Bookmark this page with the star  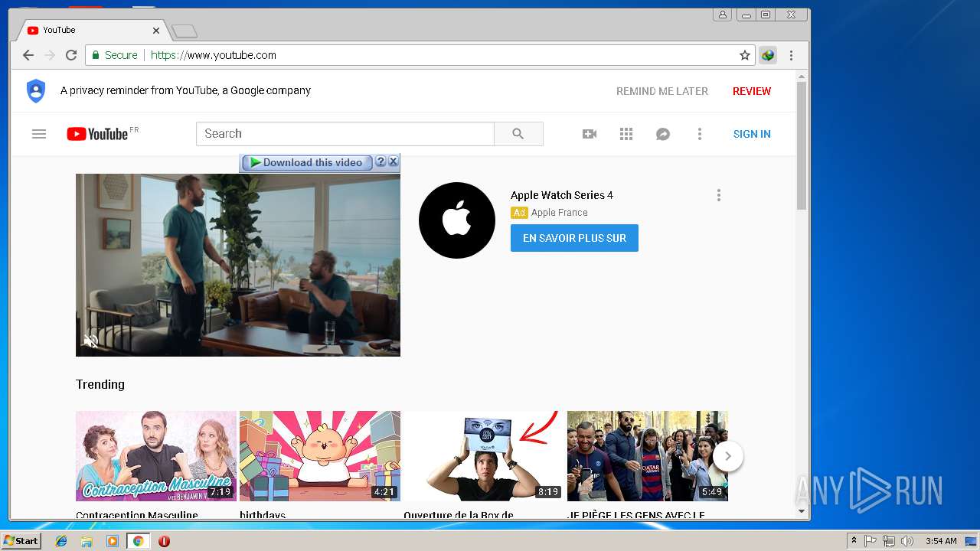744,55
